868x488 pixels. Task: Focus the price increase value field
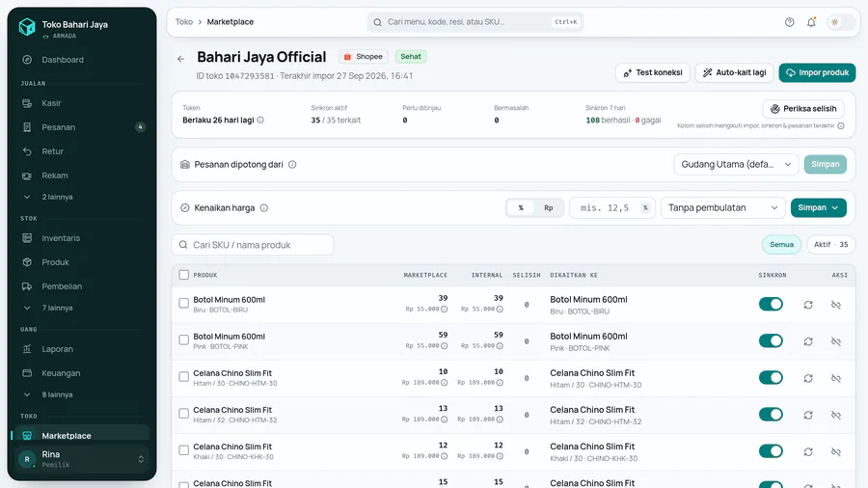611,208
